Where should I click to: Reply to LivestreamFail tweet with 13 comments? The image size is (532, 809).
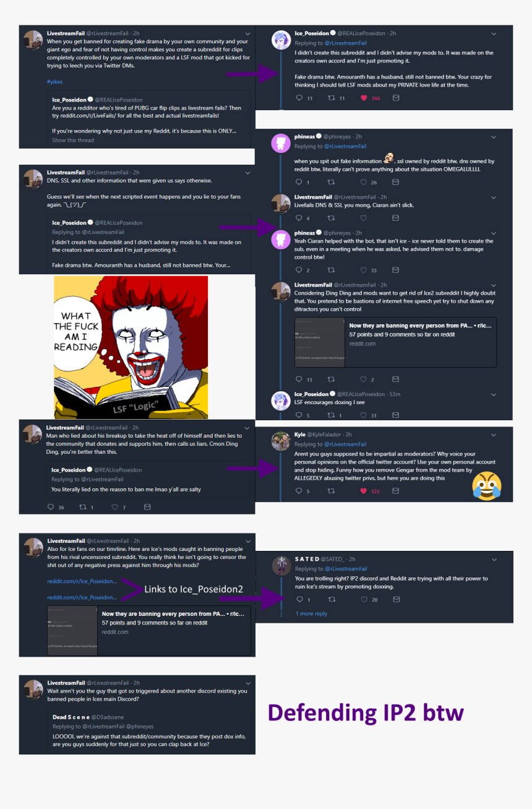[299, 379]
